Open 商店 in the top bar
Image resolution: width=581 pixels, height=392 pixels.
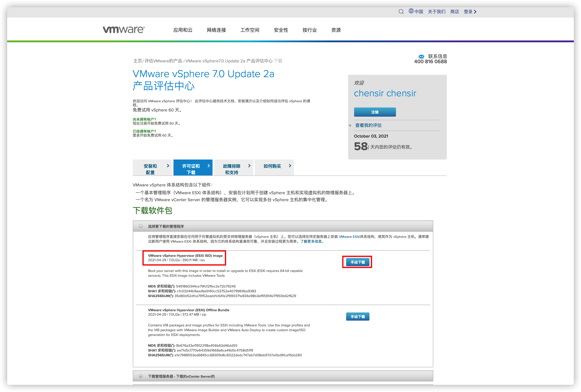tap(455, 12)
